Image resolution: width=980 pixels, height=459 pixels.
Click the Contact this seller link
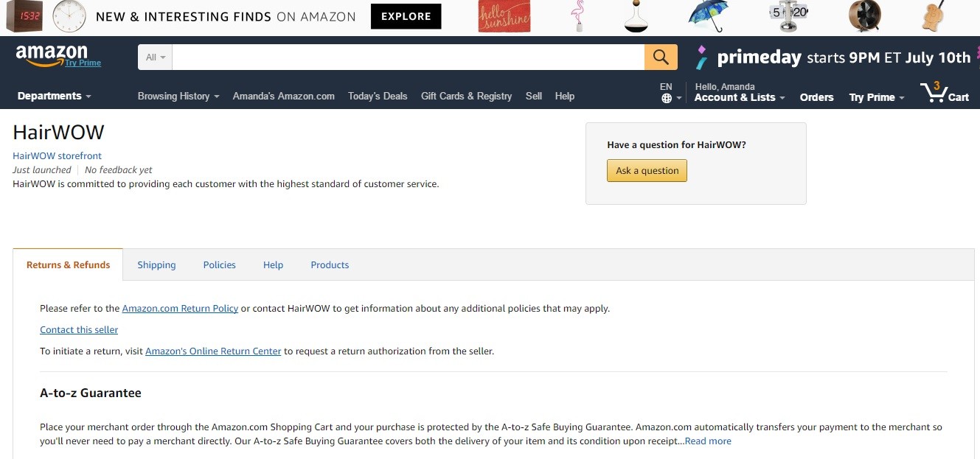tap(79, 329)
